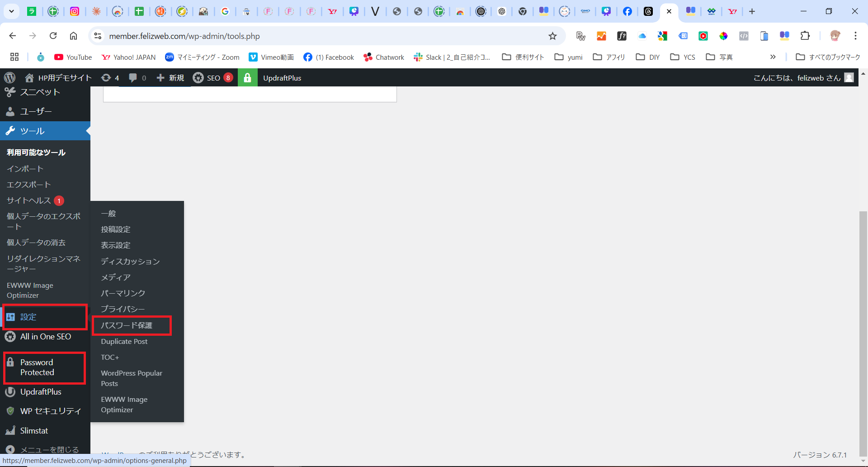Open サイトヘルス with 1 notice
The image size is (868, 467).
(x=35, y=200)
